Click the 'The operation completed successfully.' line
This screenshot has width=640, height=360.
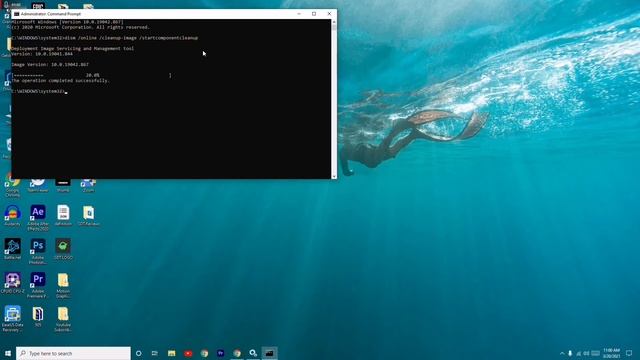(60, 81)
